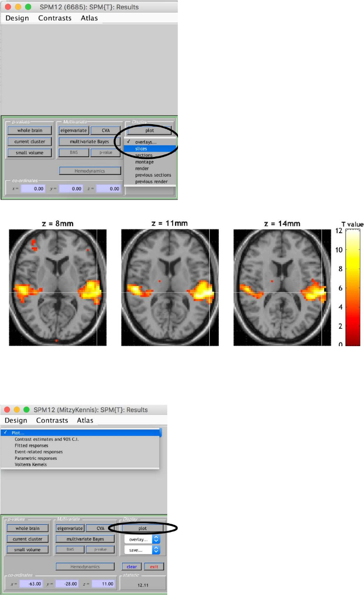Click 'multivariate Bayes' in MitzyKennis results window
Viewport: 364px width, 595px height.
point(85,539)
